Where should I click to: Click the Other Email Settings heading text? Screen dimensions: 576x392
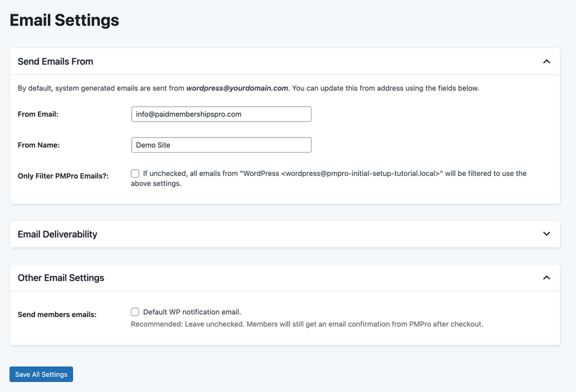[x=61, y=277]
